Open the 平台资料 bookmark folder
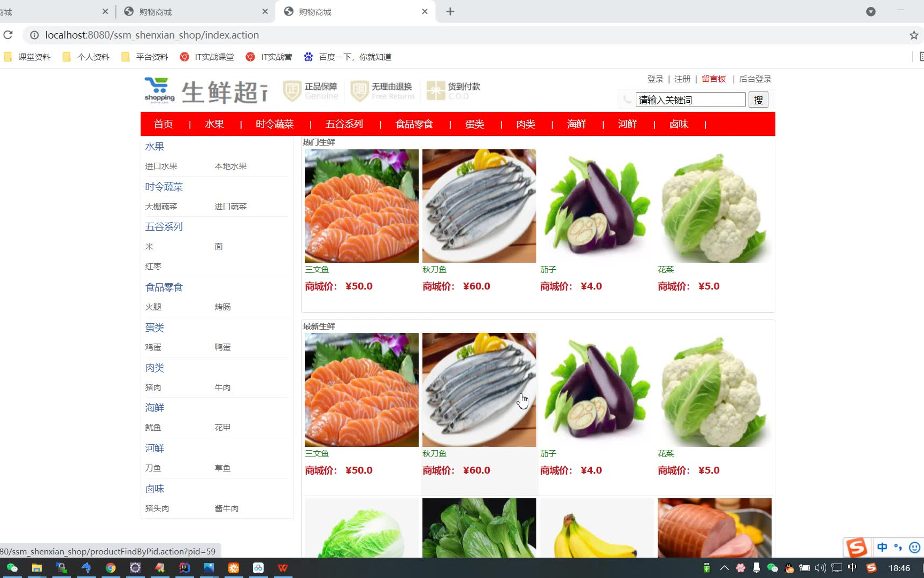924x578 pixels. (145, 57)
